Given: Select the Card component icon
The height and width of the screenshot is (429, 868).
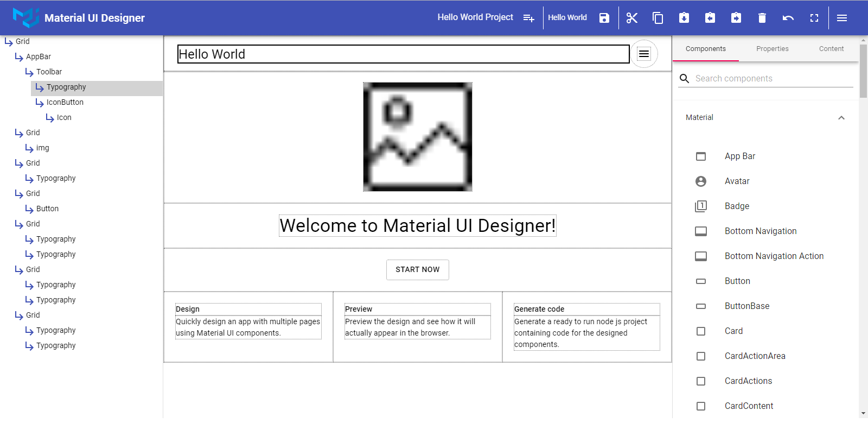Looking at the screenshot, I should pyautogui.click(x=701, y=331).
